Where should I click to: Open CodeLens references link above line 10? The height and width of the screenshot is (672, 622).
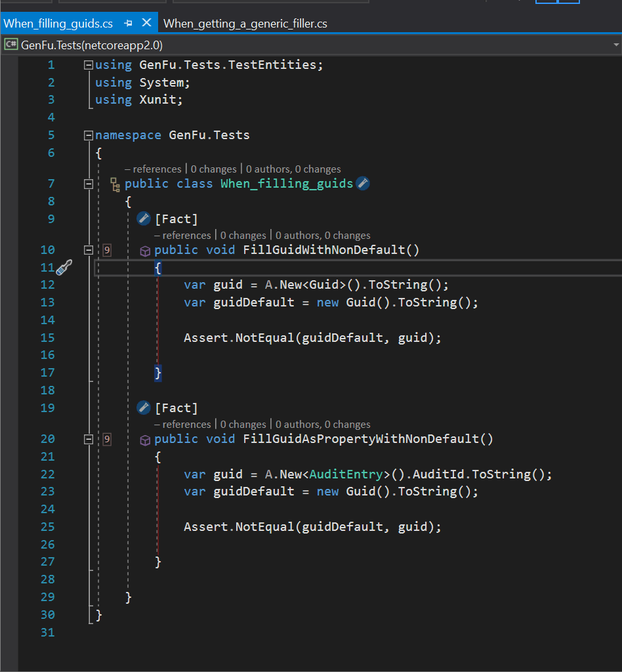tap(182, 235)
